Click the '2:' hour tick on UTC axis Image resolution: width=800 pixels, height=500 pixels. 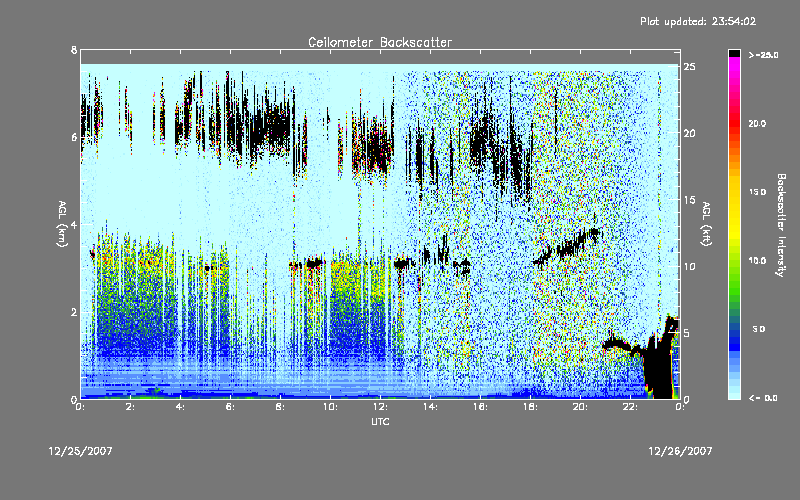point(131,407)
